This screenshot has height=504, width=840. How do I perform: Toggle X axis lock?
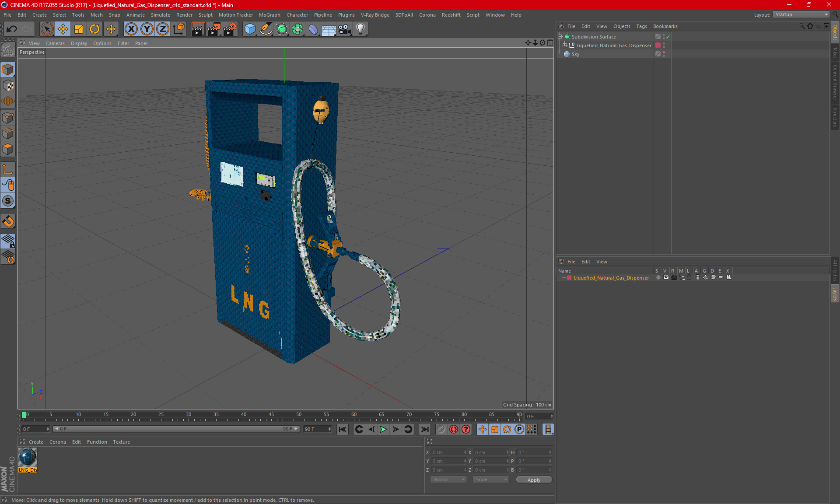click(131, 29)
